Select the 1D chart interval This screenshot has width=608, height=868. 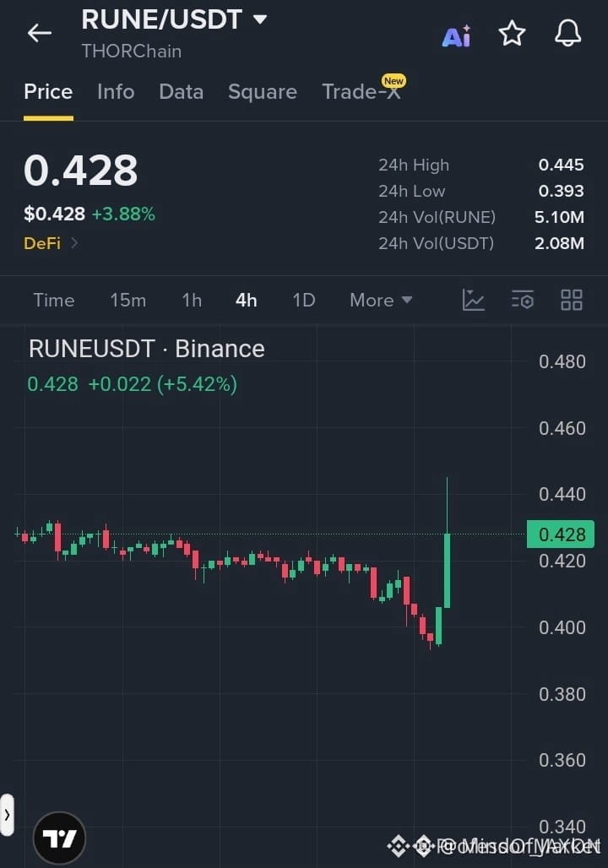coord(304,300)
